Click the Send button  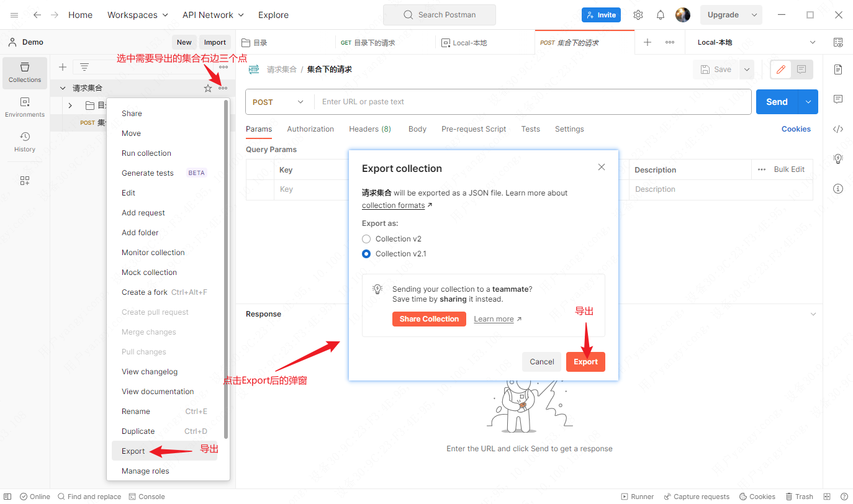(x=777, y=102)
